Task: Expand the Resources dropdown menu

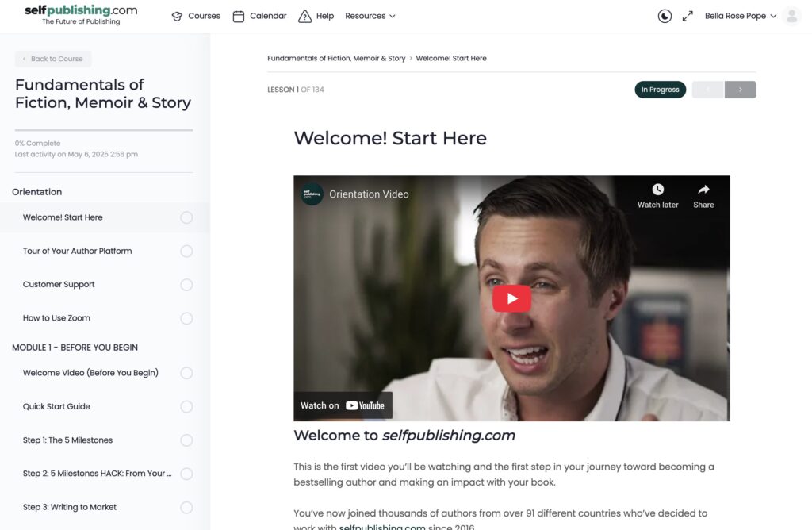Action: 370,16
